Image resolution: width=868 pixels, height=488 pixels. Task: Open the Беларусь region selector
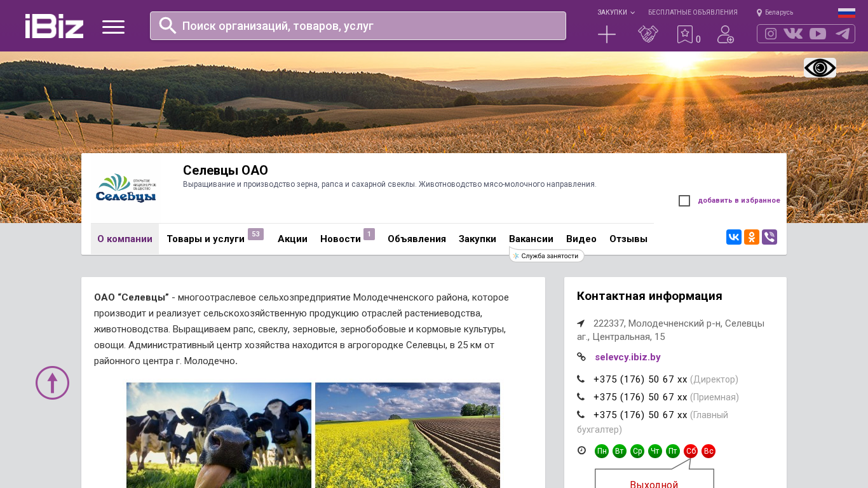775,12
